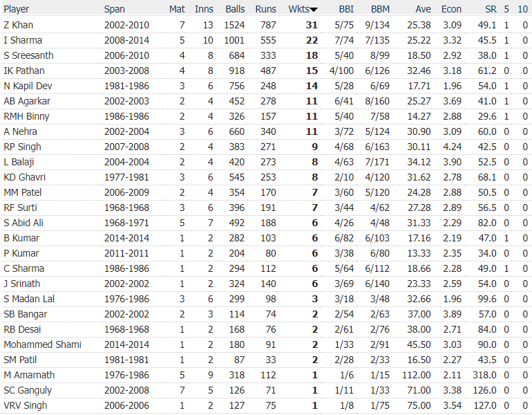Sort by the Balls column header
This screenshot has width=532, height=415.
pyautogui.click(x=235, y=9)
